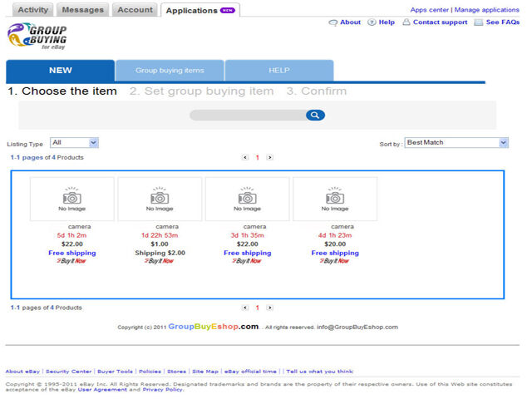Screen dimensions: 532x399
Task: Open the About link text
Action: pos(350,22)
